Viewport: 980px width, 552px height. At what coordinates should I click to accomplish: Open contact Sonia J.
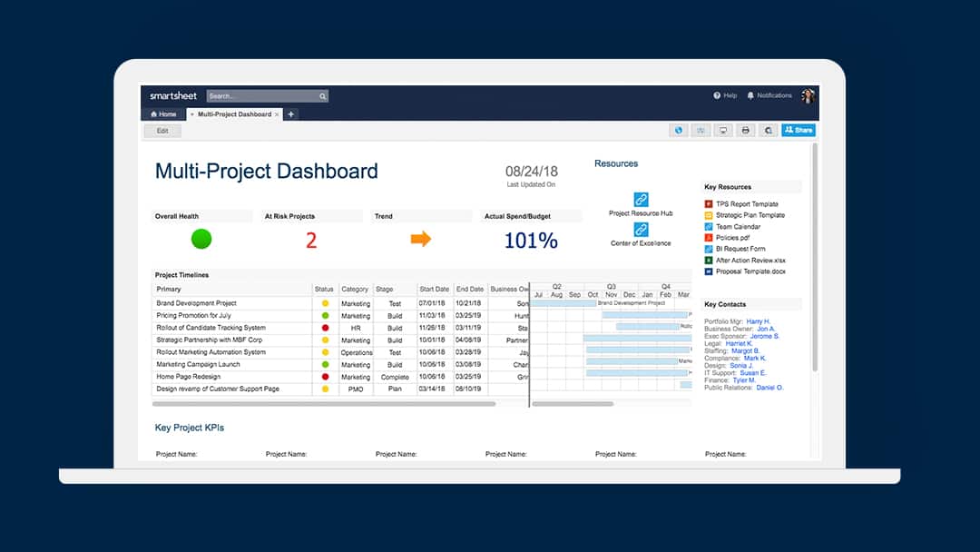pyautogui.click(x=741, y=366)
